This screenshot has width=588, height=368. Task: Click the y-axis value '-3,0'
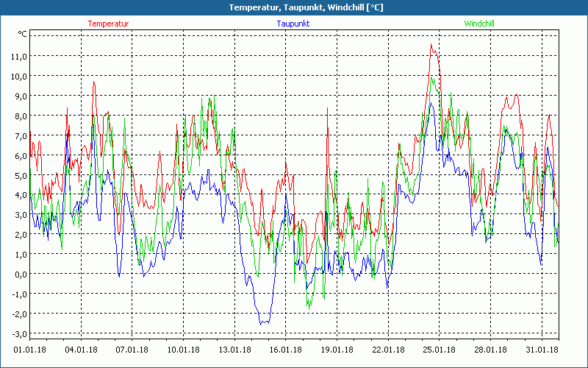point(20,334)
